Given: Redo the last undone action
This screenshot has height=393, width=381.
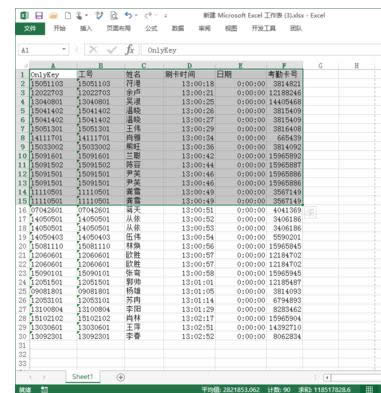Looking at the screenshot, I should pos(148,15).
